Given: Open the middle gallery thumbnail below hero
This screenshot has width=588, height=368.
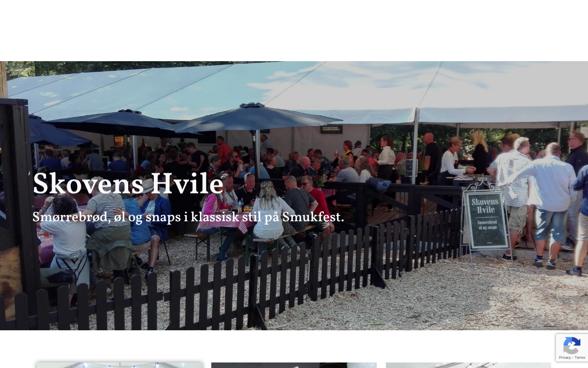Looking at the screenshot, I should (x=294, y=365).
